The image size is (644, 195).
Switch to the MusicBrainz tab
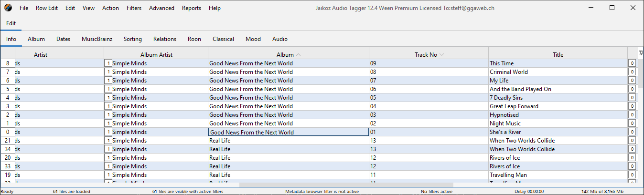[97, 39]
